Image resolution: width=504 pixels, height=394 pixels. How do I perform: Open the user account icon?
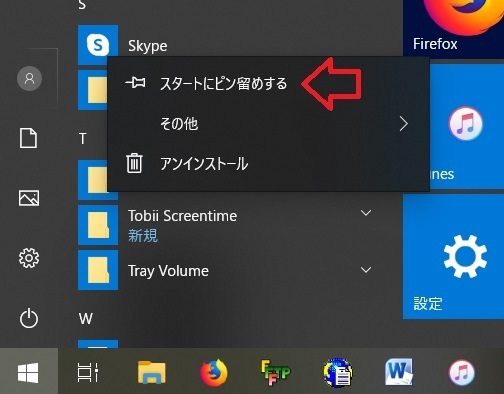29,78
